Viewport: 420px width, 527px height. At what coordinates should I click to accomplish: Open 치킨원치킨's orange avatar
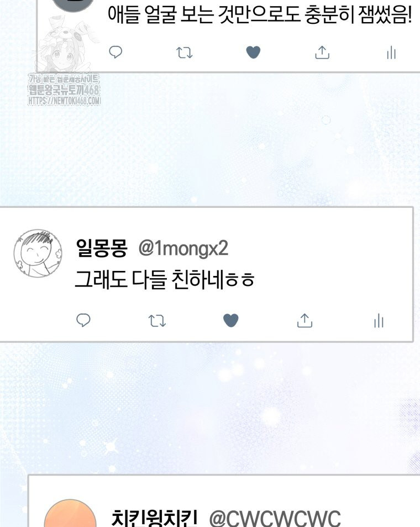(70, 514)
